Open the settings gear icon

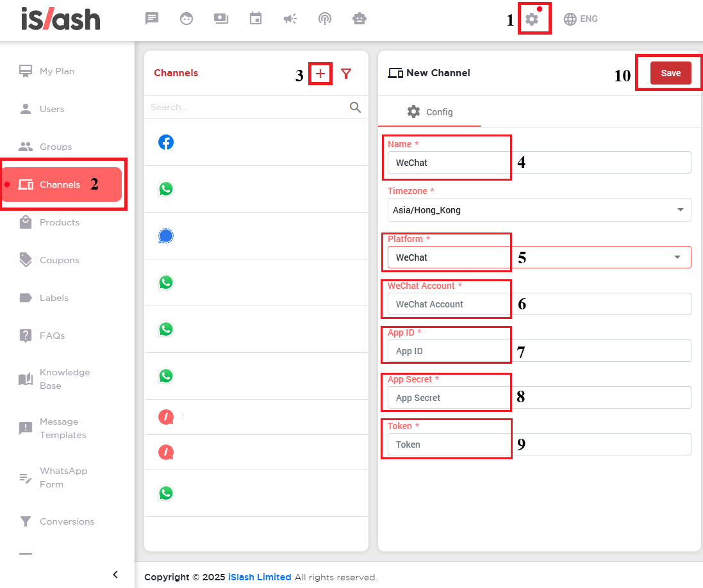tap(532, 19)
